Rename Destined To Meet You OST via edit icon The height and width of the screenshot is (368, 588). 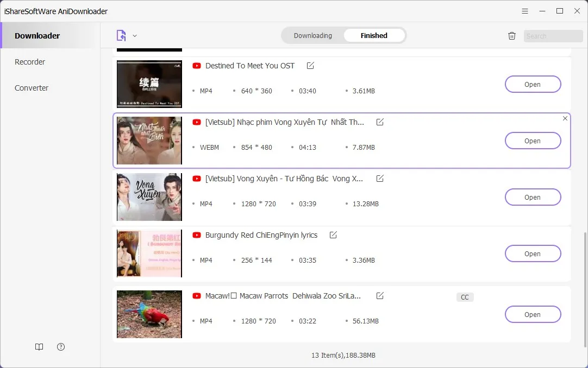coord(310,66)
